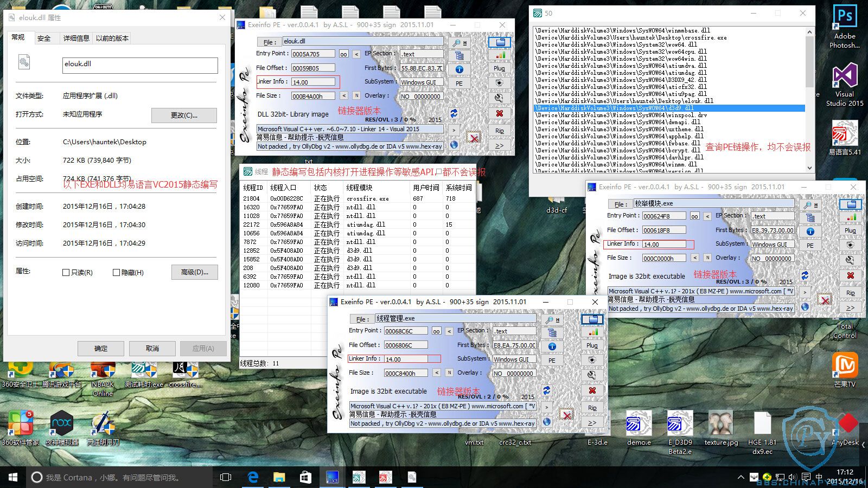Click 线程ID column header
Viewport: 868px width, 488px height.
pyautogui.click(x=254, y=188)
